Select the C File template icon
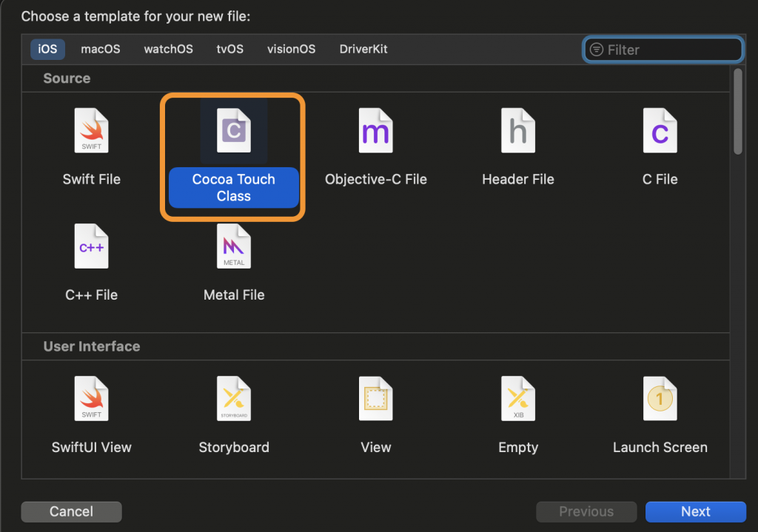Screen dimensions: 758x532 [660, 130]
